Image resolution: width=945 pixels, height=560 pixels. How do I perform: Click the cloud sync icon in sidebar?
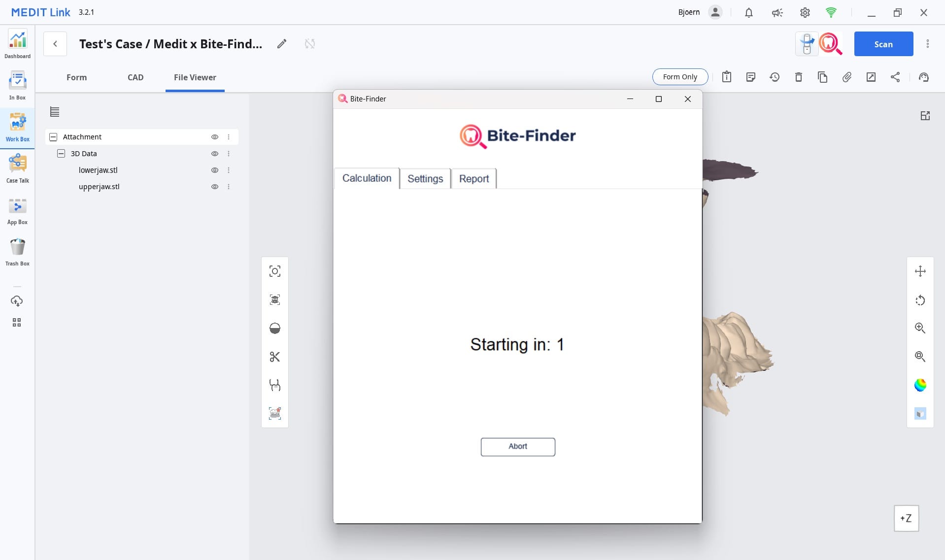click(x=17, y=301)
